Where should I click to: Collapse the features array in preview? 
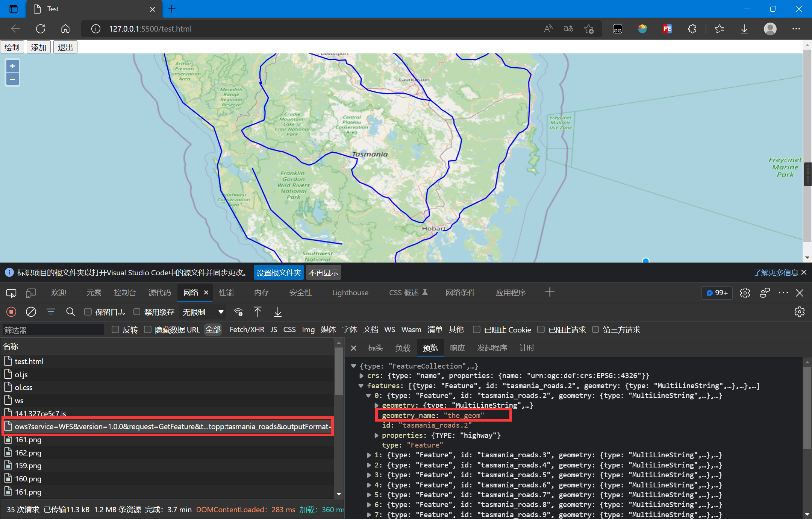click(x=361, y=385)
